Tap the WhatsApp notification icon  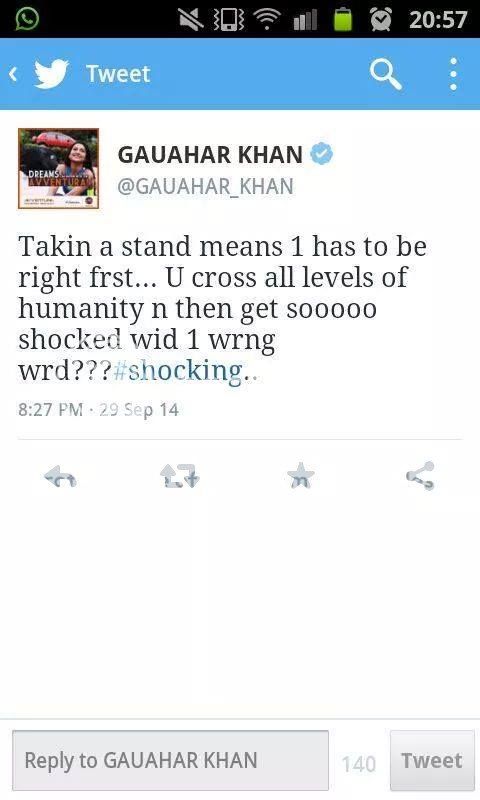27,19
